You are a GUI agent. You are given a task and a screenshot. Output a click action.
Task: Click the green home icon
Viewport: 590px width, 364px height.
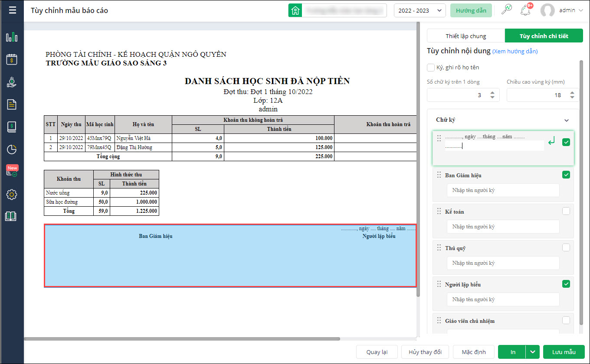click(295, 10)
